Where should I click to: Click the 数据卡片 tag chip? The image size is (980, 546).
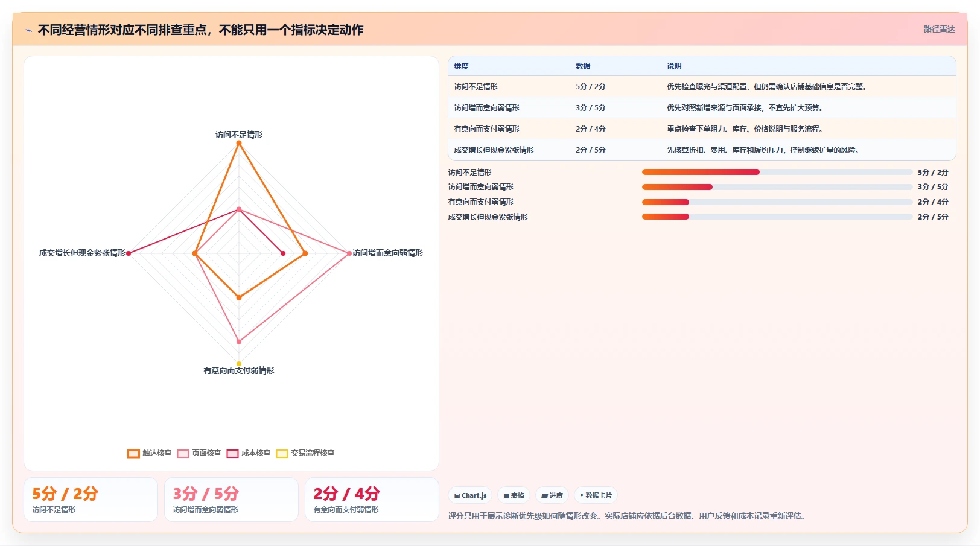pos(596,495)
